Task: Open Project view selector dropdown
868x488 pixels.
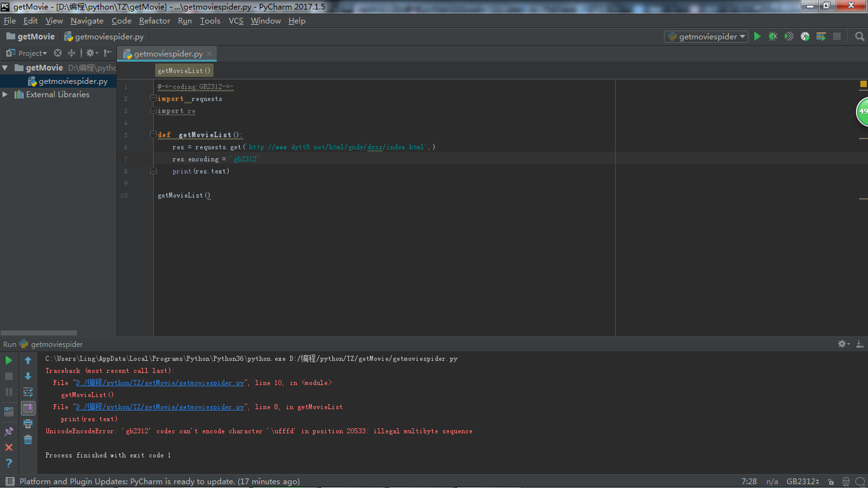Action: pos(27,53)
